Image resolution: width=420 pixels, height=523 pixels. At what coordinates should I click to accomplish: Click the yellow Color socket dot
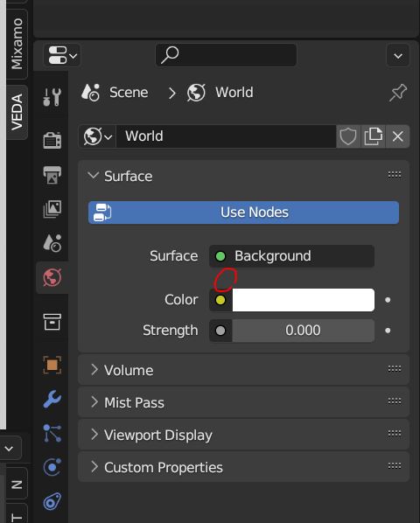[220, 300]
